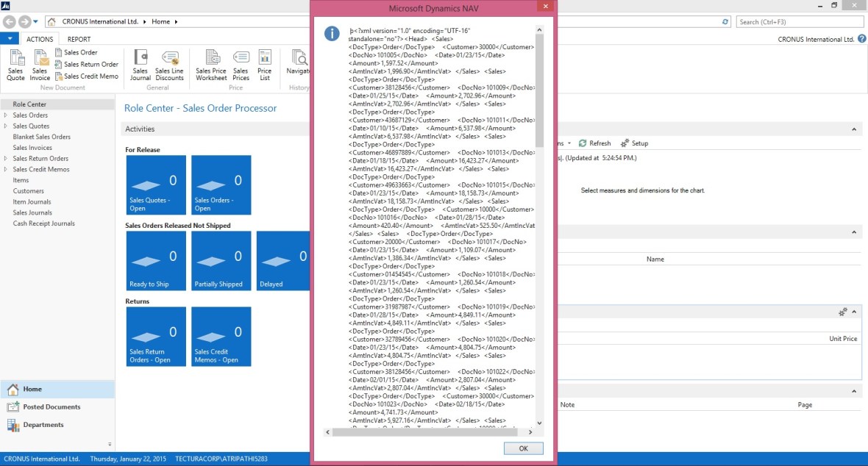Open the chart Setup gear
Viewport: 868px width, 466px height.
coord(634,143)
